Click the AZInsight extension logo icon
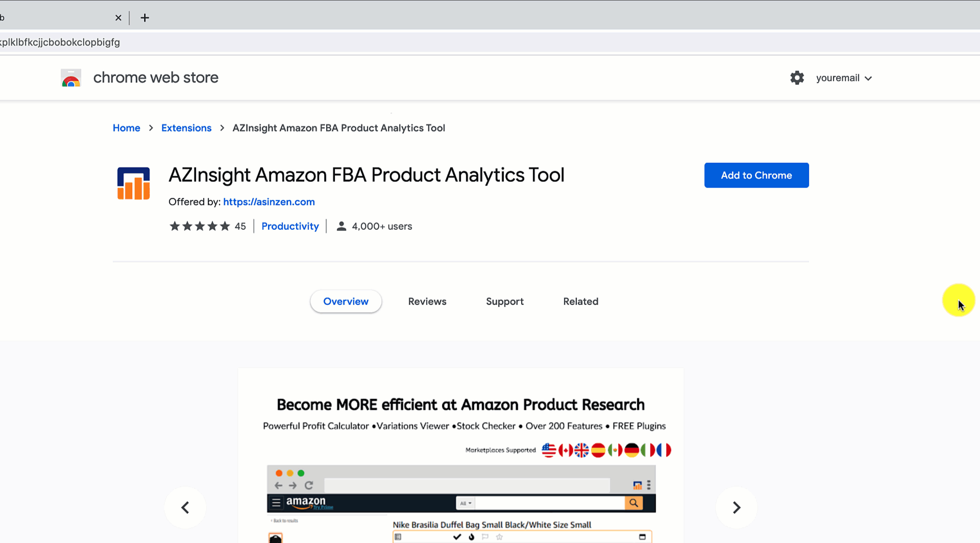Screen dimensions: 980x543 134,183
